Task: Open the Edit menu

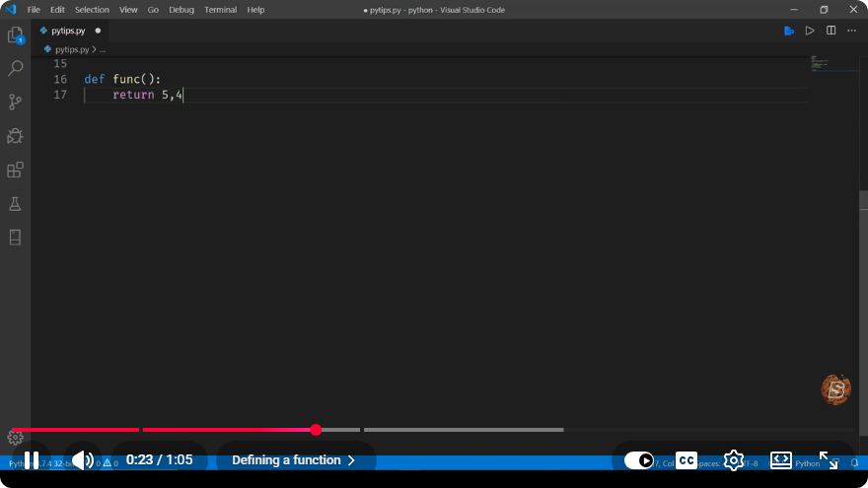Action: click(x=57, y=10)
